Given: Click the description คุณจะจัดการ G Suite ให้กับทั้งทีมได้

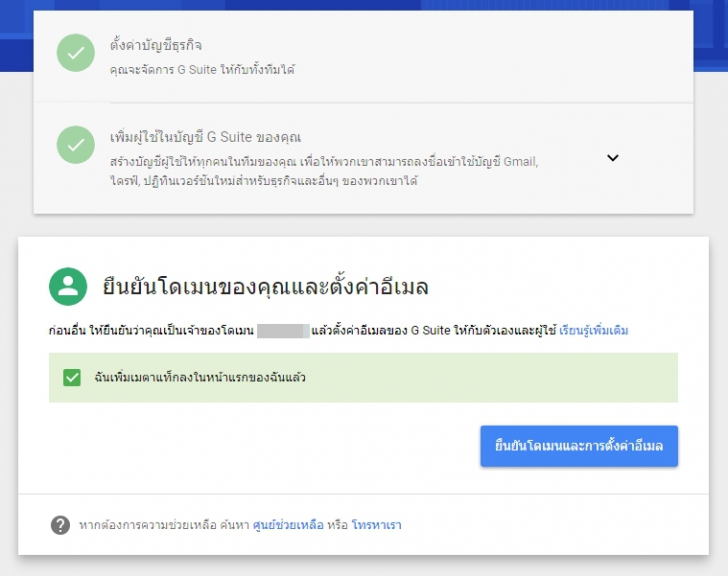Looking at the screenshot, I should (202, 69).
